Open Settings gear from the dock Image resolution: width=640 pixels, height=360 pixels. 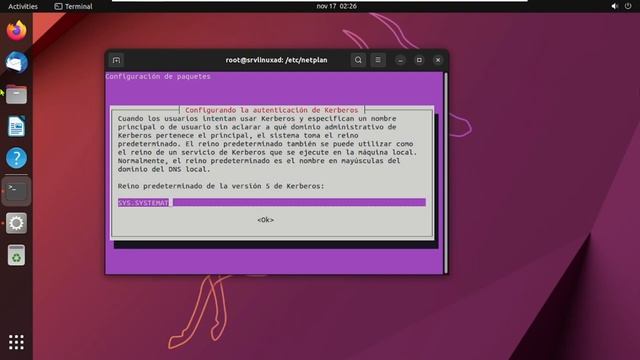[x=16, y=223]
